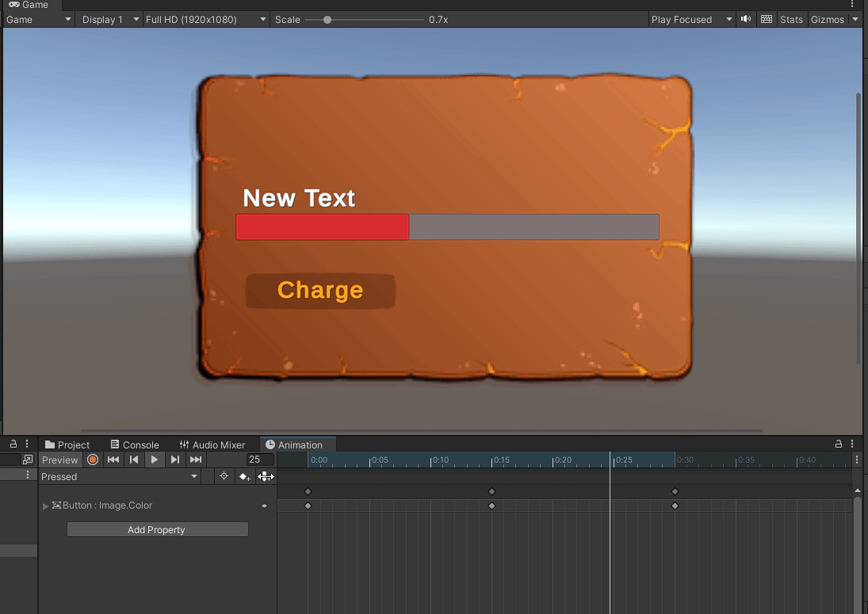
Task: Click the lock icon on left panel
Action: point(13,444)
